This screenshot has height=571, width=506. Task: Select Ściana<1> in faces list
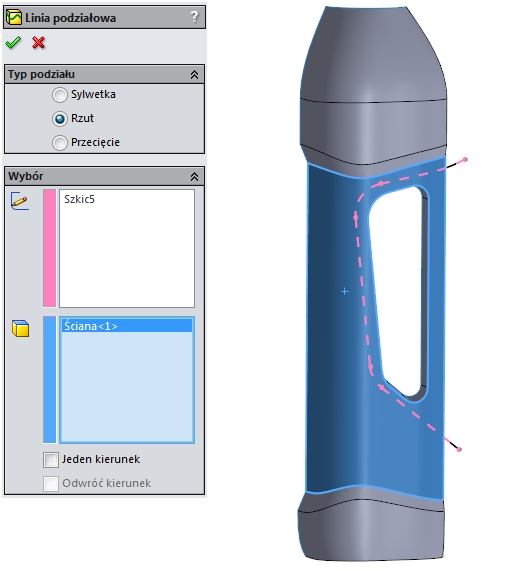pos(127,326)
